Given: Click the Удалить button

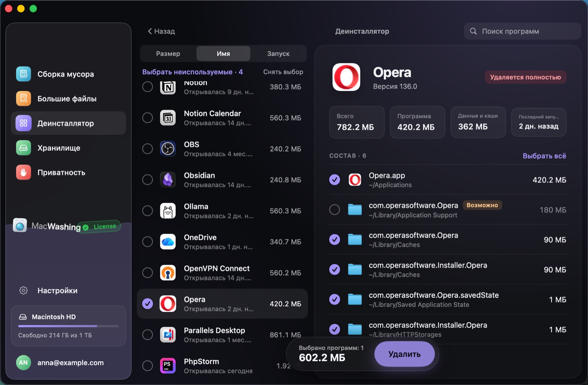Looking at the screenshot, I should click(405, 354).
